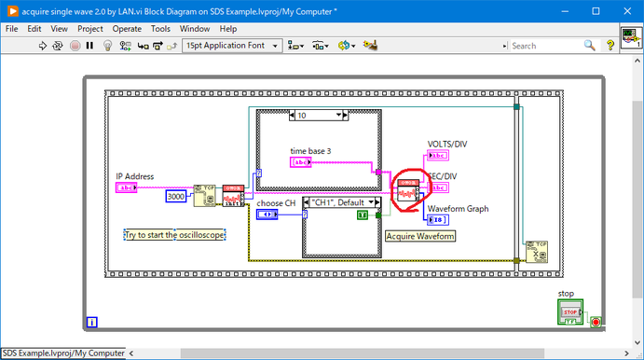Click the Acquire Waveform subVI node
The height and width of the screenshot is (360, 644).
[408, 190]
